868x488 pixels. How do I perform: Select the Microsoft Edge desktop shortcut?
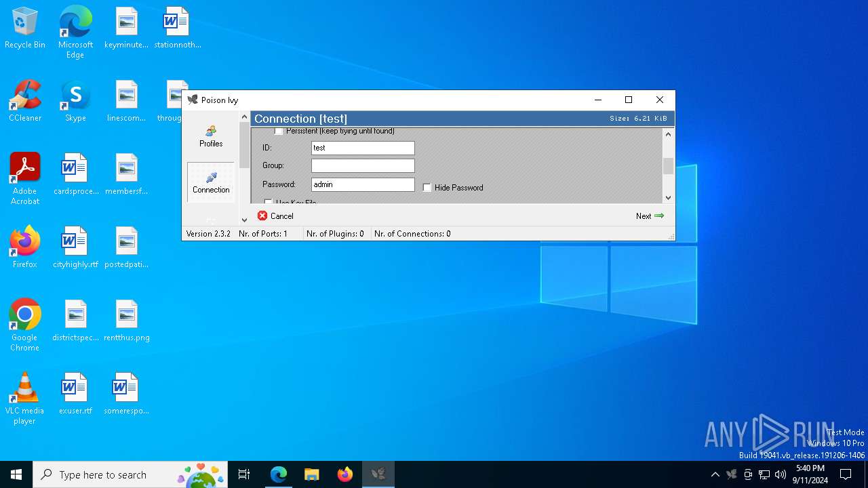75,33
